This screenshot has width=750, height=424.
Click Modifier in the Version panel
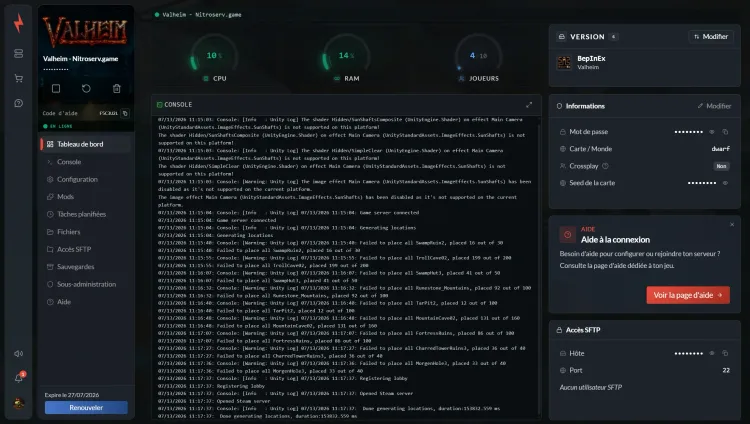711,36
